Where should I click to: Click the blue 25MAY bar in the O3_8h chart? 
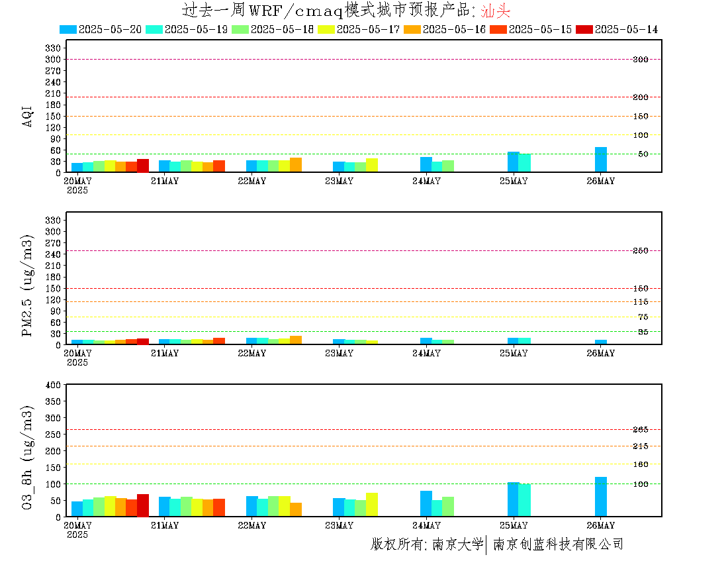coord(514,499)
